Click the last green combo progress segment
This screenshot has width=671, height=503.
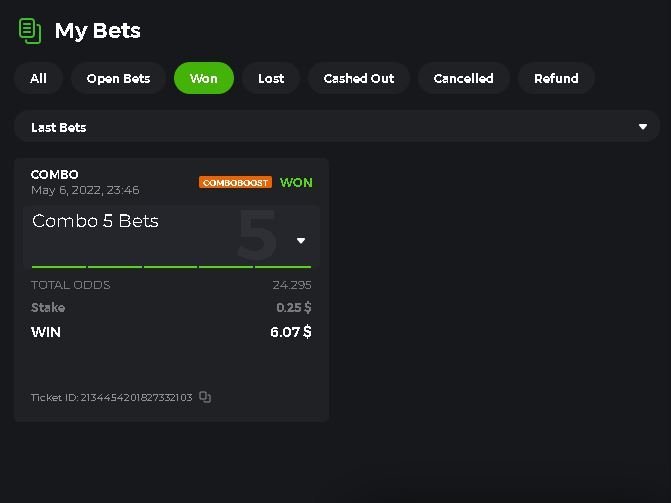click(x=283, y=267)
